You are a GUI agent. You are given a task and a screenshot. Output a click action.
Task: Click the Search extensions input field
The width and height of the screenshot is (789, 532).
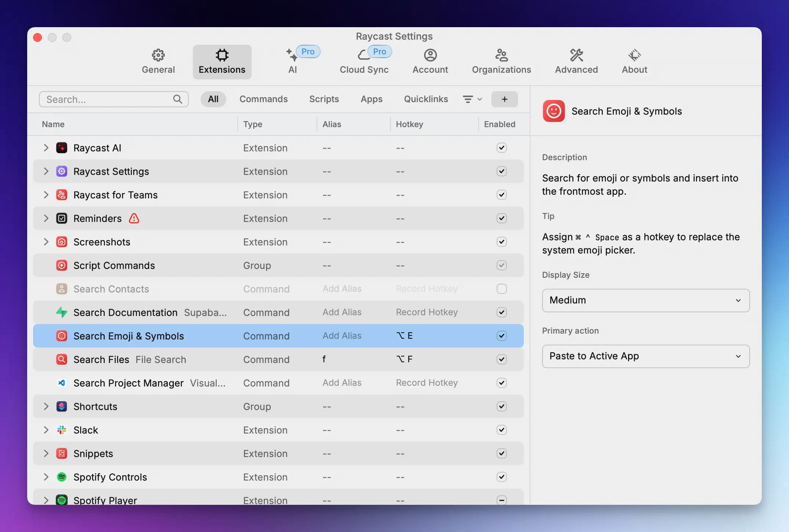click(114, 99)
